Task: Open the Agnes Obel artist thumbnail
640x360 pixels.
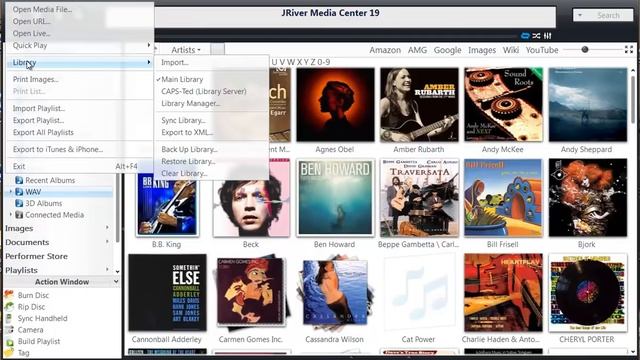Action: pos(335,104)
